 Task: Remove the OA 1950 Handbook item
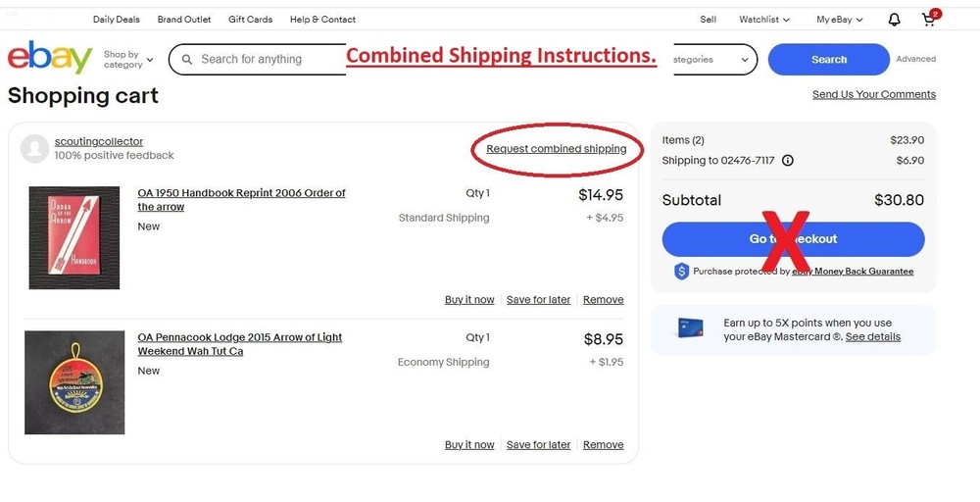coord(603,300)
